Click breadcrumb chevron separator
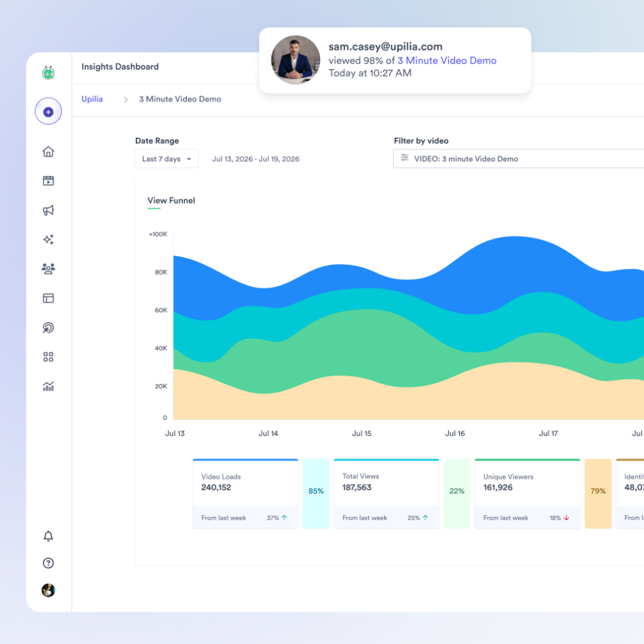This screenshot has height=644, width=644. (x=126, y=99)
